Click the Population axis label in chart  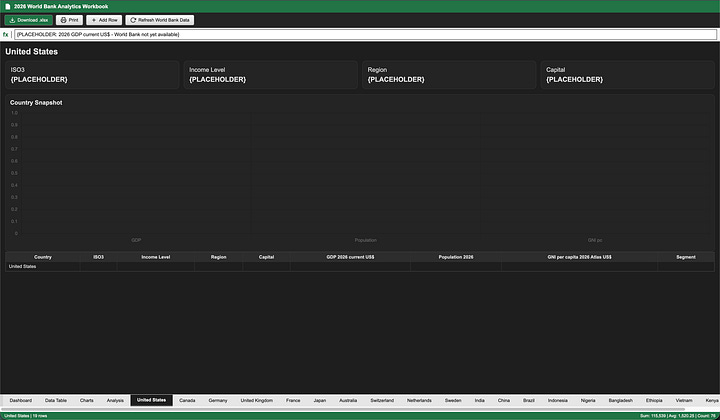[x=366, y=240]
